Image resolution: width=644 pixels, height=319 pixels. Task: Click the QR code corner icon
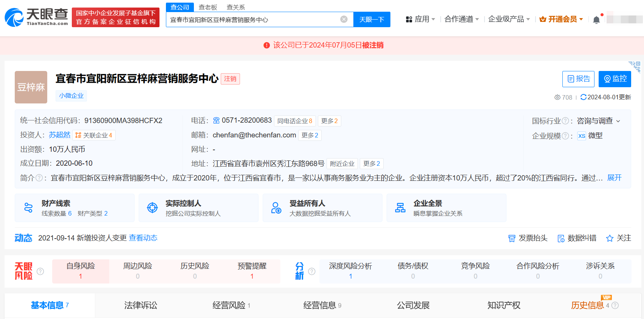pyautogui.click(x=635, y=66)
